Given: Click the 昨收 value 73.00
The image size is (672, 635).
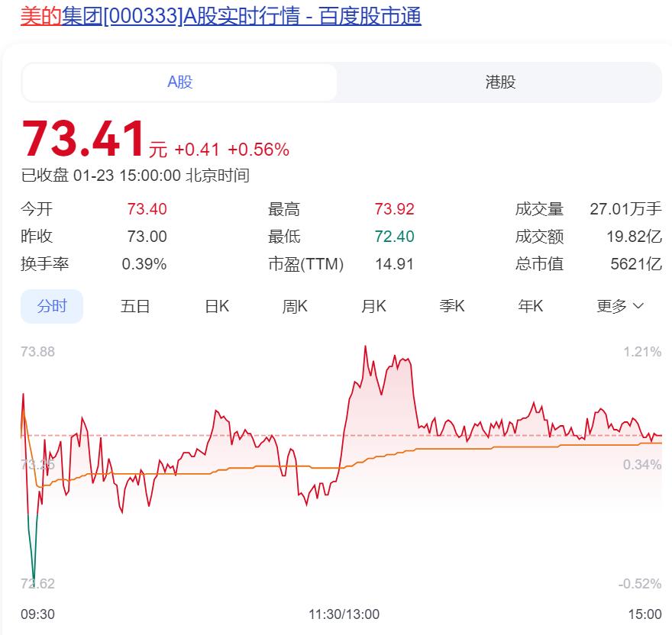Looking at the screenshot, I should (147, 237).
